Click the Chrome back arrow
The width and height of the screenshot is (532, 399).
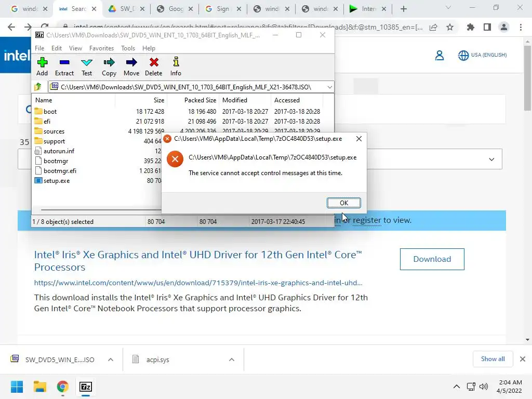point(11,27)
